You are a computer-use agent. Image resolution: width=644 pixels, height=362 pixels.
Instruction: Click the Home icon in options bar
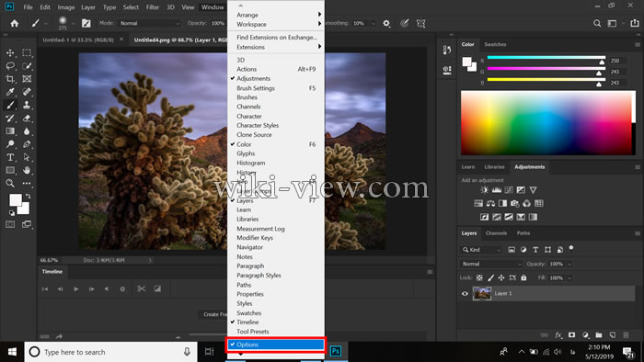pos(15,23)
